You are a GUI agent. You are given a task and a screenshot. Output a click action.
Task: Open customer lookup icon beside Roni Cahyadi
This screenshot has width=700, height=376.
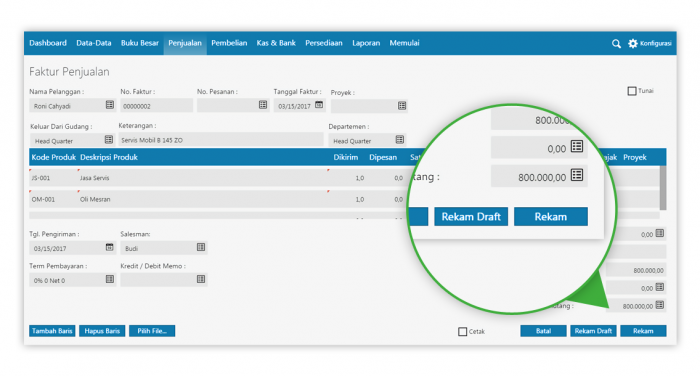[109, 105]
